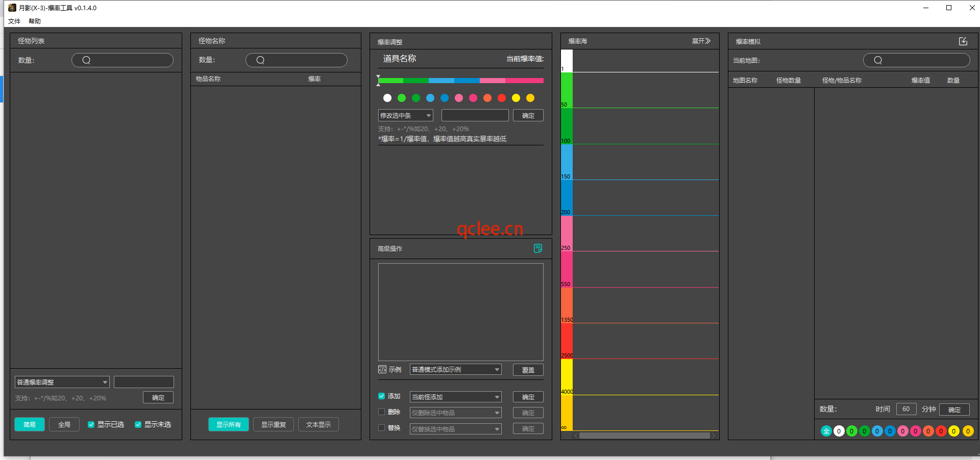The image size is (980, 460).
Task: Open the 帮助 menu
Action: coord(35,21)
